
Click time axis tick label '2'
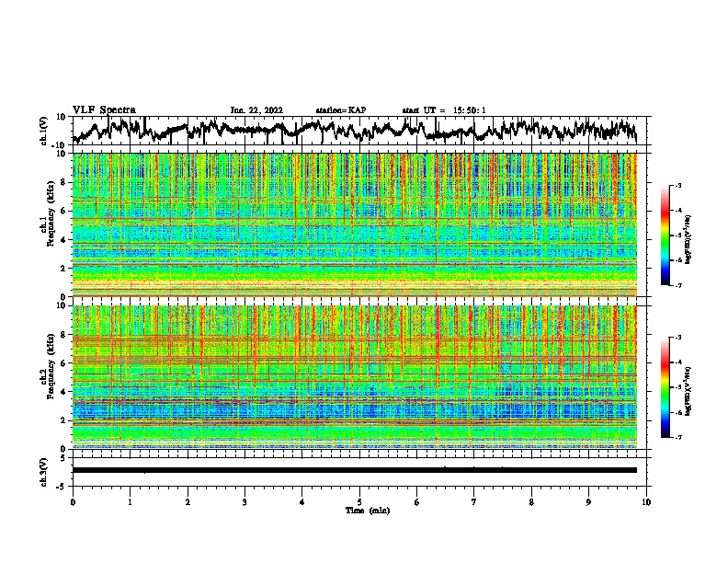tap(188, 502)
